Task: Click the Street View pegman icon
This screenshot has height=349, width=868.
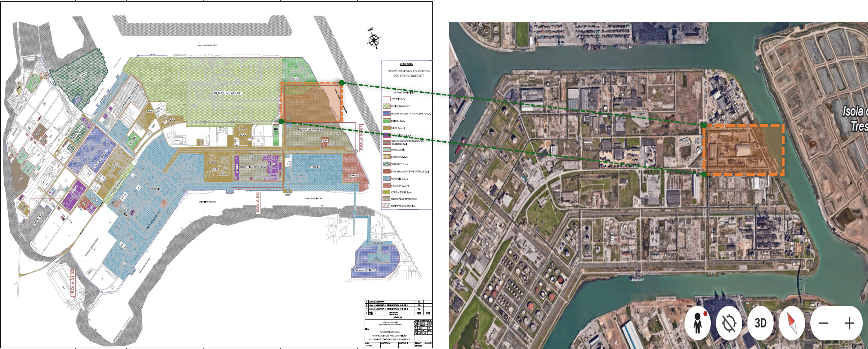Action: coord(697,323)
